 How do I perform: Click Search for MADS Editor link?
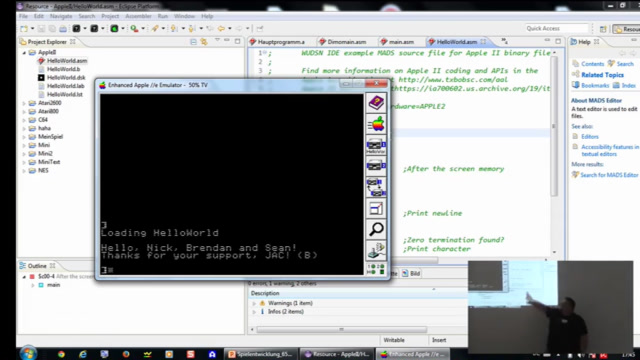609,175
